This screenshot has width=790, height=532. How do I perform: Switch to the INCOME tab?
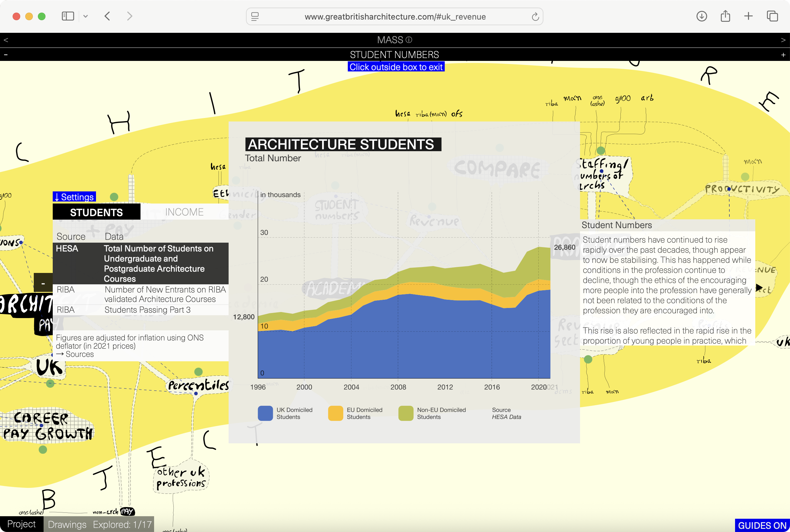tap(184, 212)
